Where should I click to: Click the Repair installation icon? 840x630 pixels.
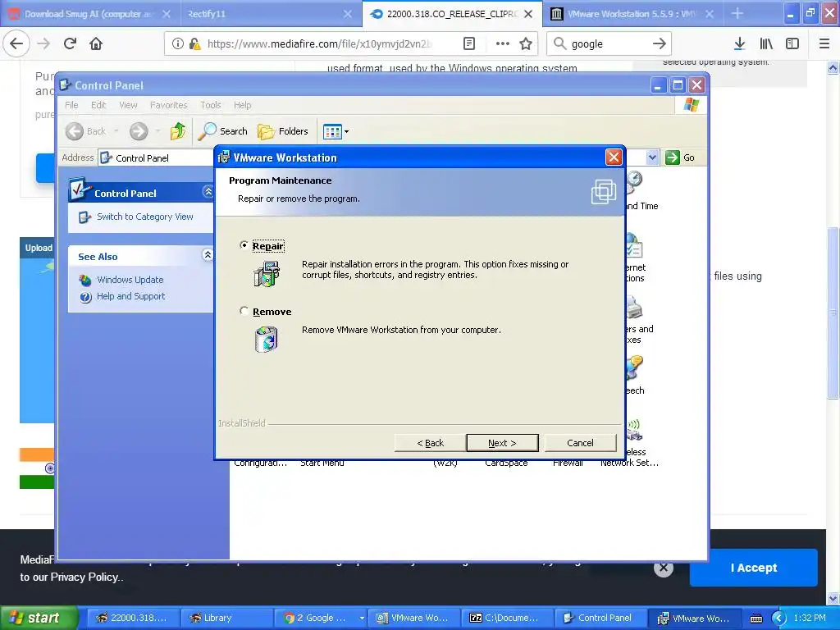click(267, 273)
